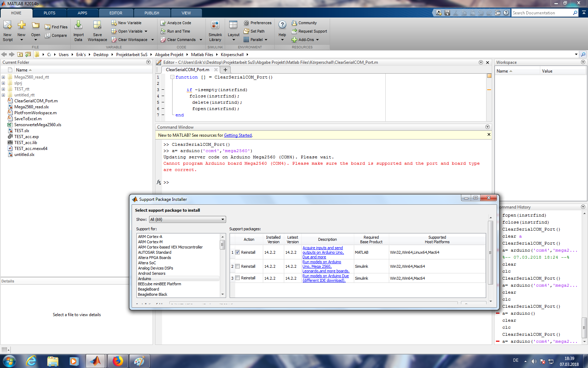Click the Analyze Code icon
The image size is (588, 368).
(x=163, y=23)
